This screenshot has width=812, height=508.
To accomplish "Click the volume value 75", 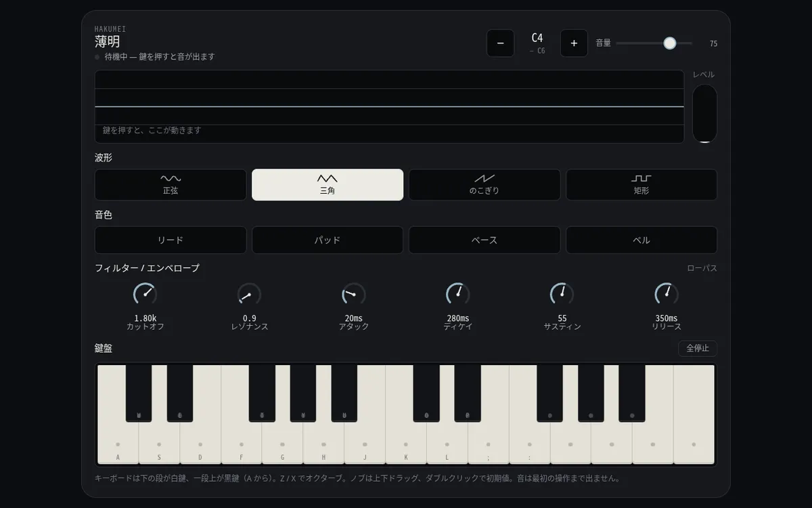I will [x=713, y=43].
